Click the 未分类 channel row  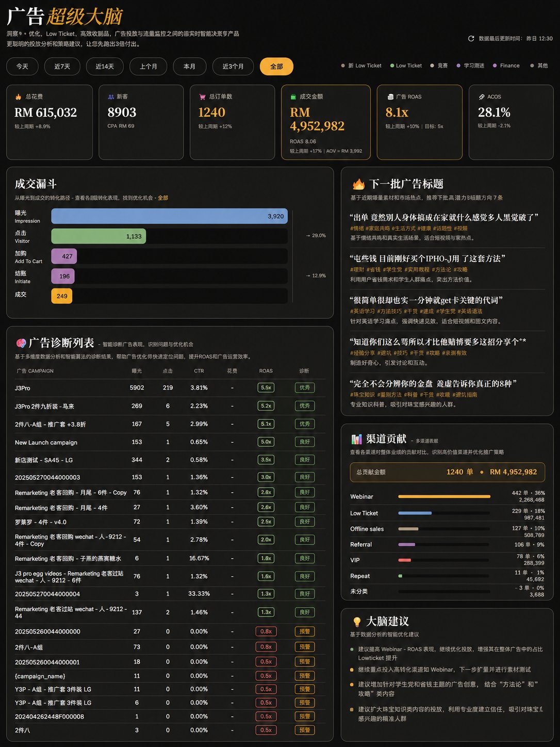[x=447, y=591]
